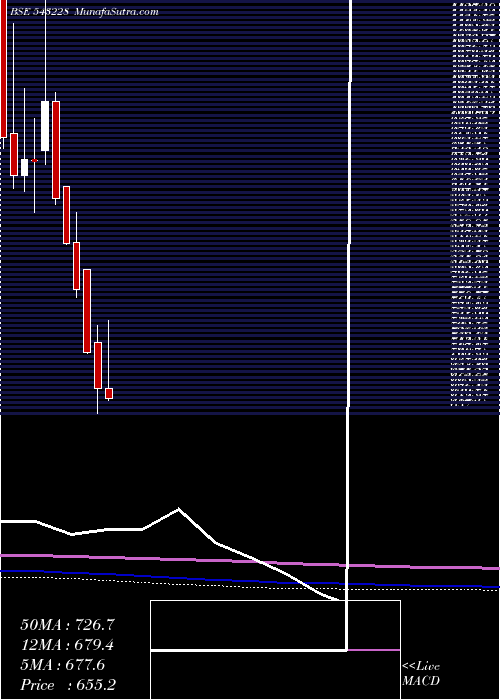Select the large white candlestick body
The image size is (500, 700).
coord(45,126)
